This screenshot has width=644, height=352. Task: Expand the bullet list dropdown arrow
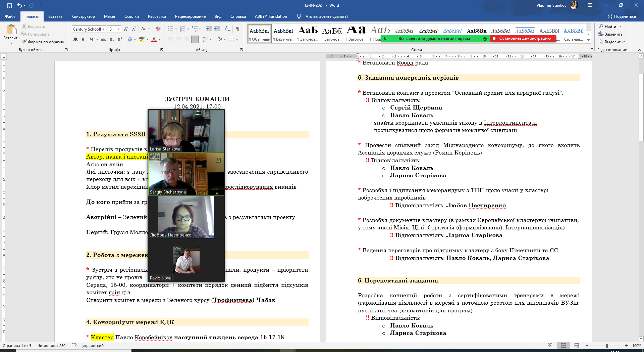click(176, 29)
